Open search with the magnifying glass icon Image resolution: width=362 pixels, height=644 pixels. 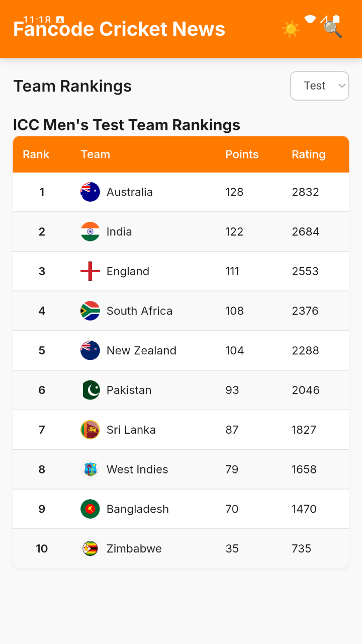click(x=332, y=29)
